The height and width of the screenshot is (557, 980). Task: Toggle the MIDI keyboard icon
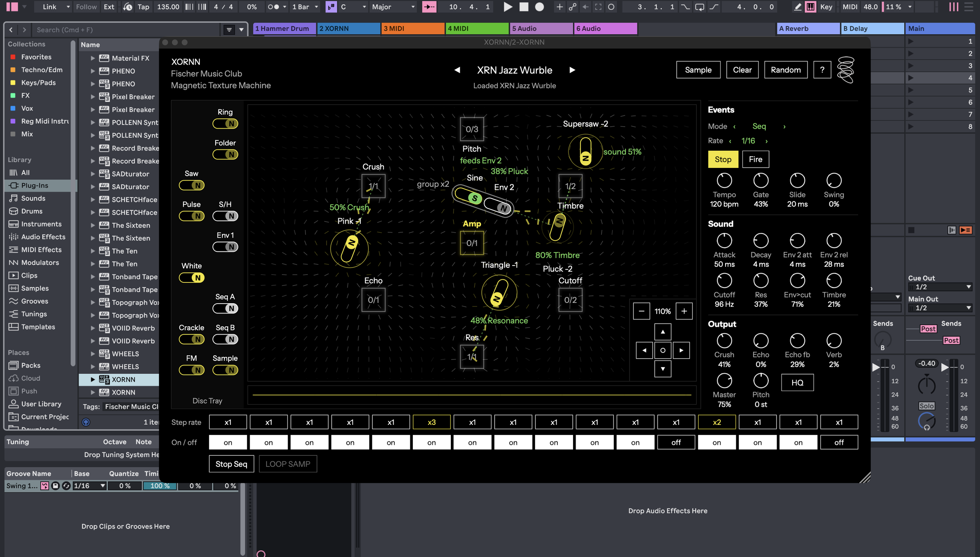[x=810, y=7]
